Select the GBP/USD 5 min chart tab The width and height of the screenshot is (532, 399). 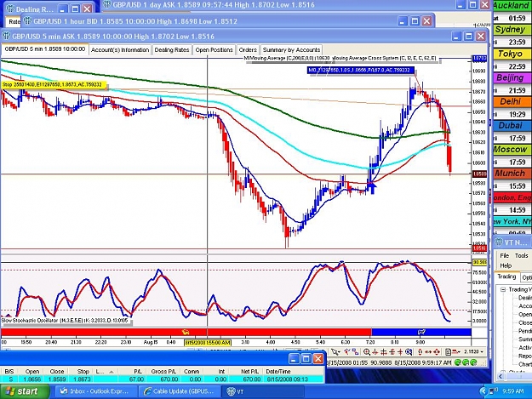45,49
